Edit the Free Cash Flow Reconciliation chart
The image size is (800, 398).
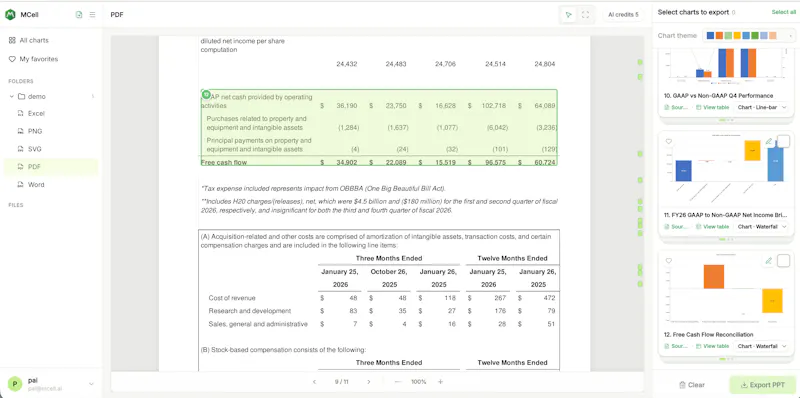[769, 261]
